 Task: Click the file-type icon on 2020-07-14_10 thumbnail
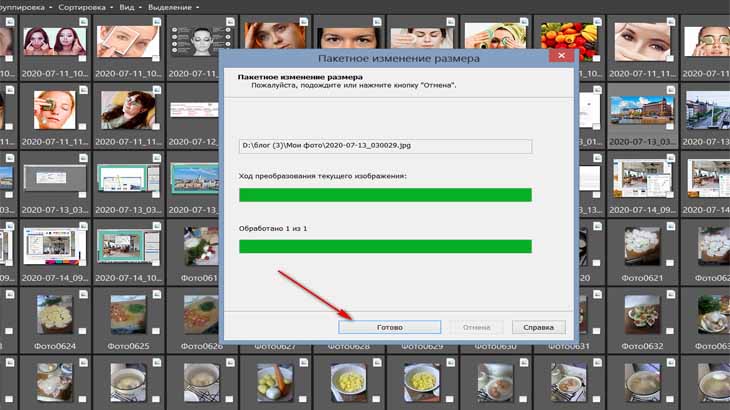coord(157,226)
